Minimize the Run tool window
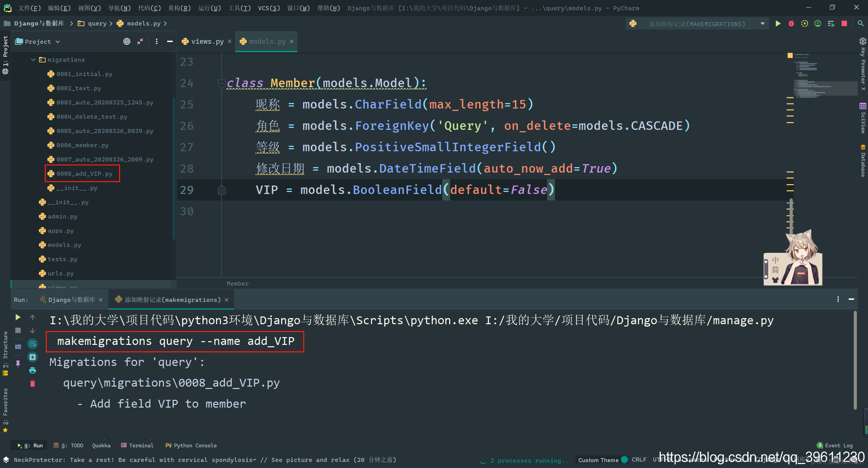868x468 pixels. [x=851, y=299]
